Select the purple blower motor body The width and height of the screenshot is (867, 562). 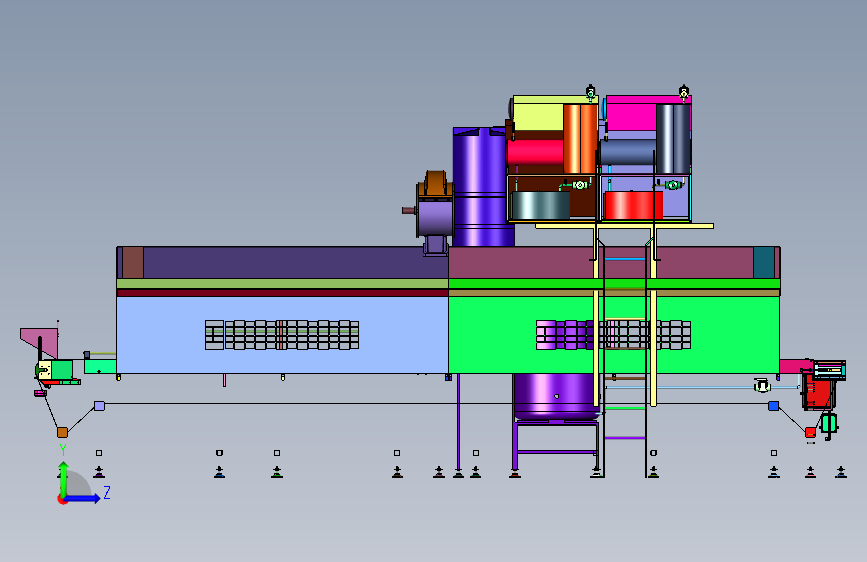pyautogui.click(x=435, y=217)
